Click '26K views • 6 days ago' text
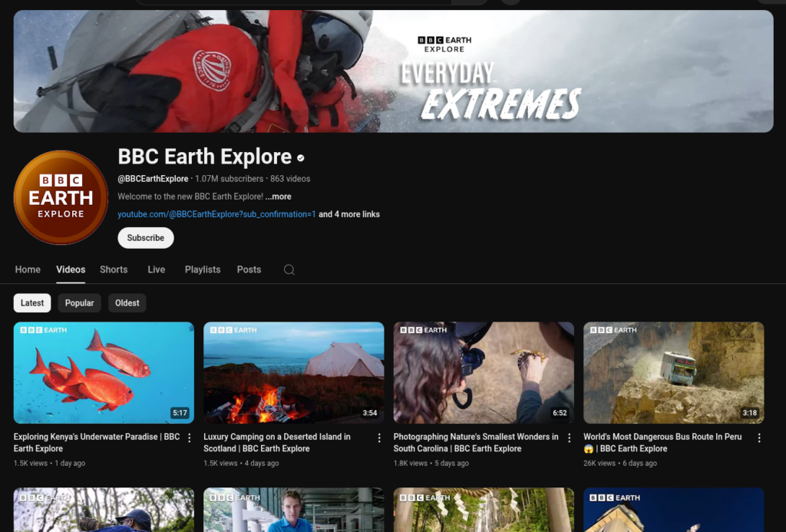 [620, 464]
